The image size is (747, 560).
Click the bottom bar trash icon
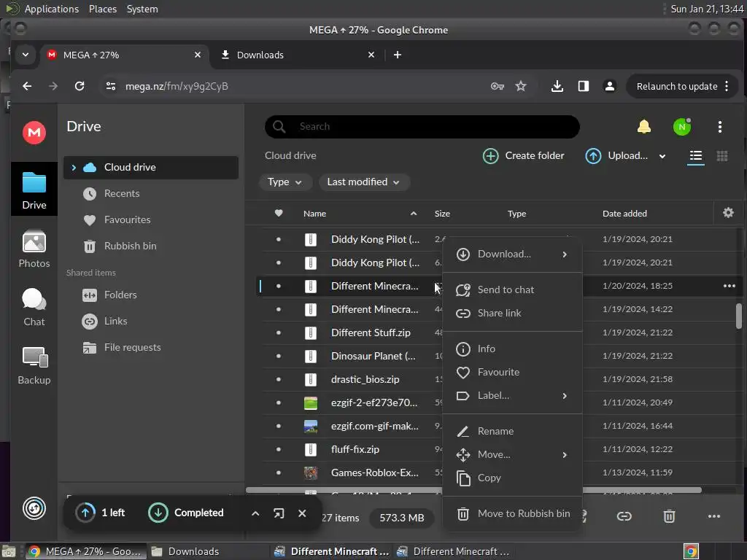tap(669, 516)
